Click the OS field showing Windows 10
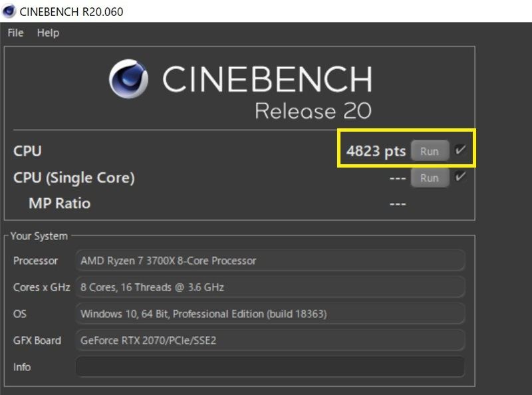532x395 pixels. [x=271, y=314]
